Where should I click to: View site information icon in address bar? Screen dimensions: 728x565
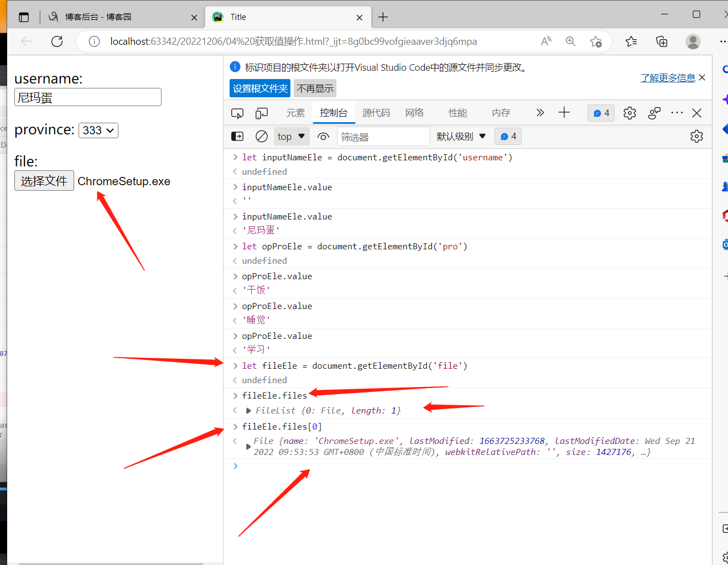pos(94,41)
